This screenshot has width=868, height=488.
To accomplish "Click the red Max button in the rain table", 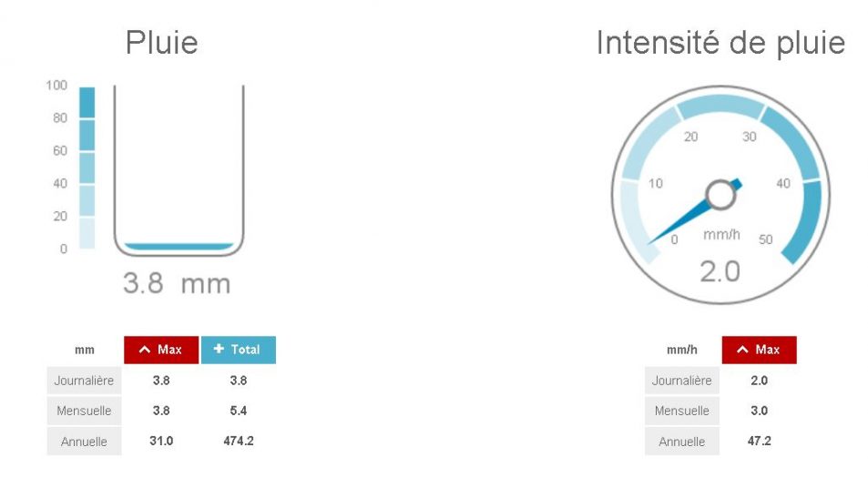I will [161, 350].
